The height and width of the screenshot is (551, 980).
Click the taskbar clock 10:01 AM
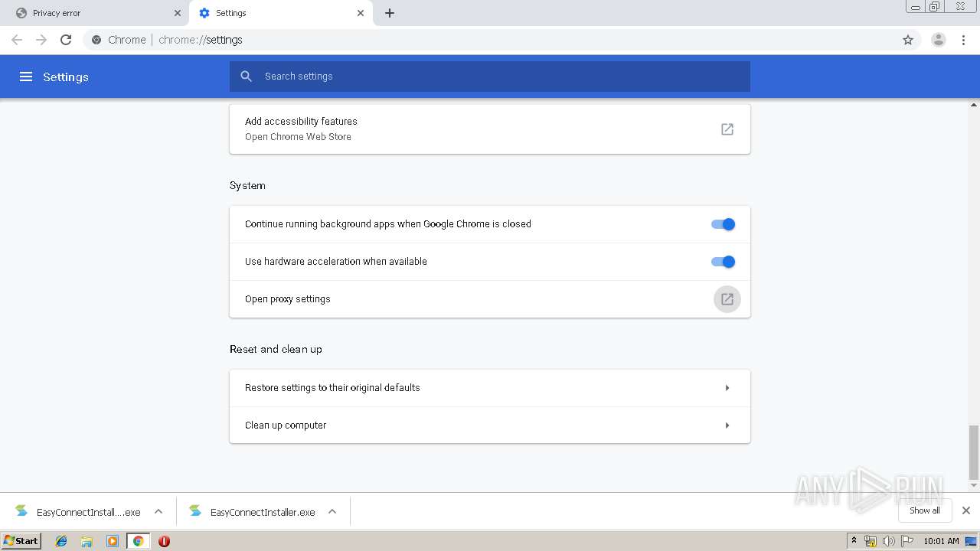(941, 541)
